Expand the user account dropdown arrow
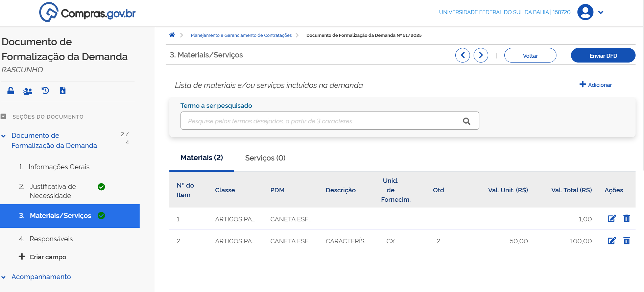 (x=601, y=13)
